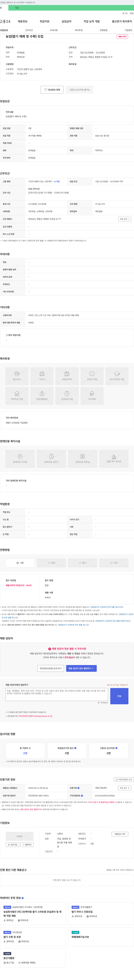Jump to the 우대사항 section tab
This screenshot has width=134, height=980.
[x=54, y=30]
